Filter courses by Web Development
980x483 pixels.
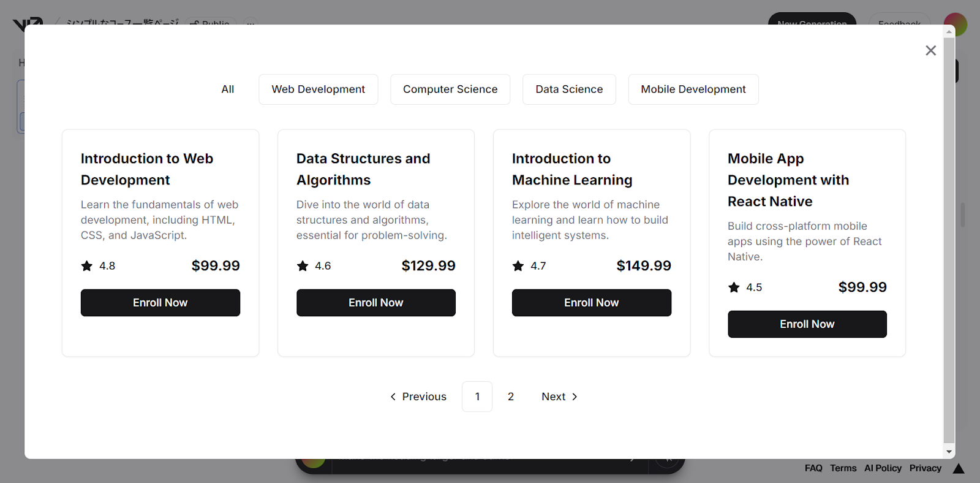pos(318,89)
